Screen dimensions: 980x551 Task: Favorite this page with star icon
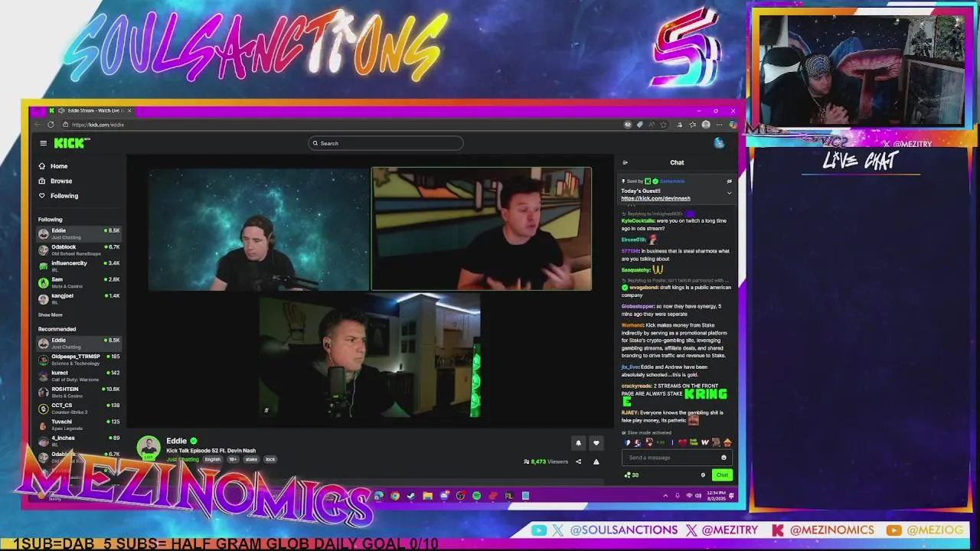click(x=663, y=125)
